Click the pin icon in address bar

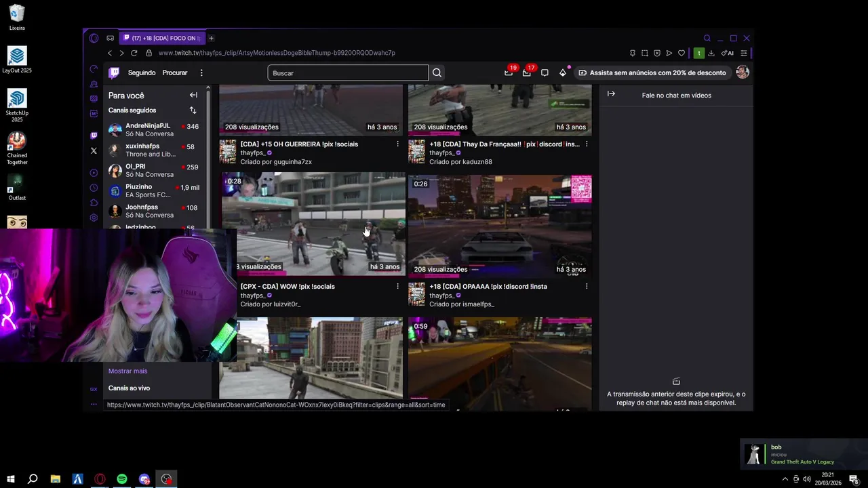pos(633,53)
